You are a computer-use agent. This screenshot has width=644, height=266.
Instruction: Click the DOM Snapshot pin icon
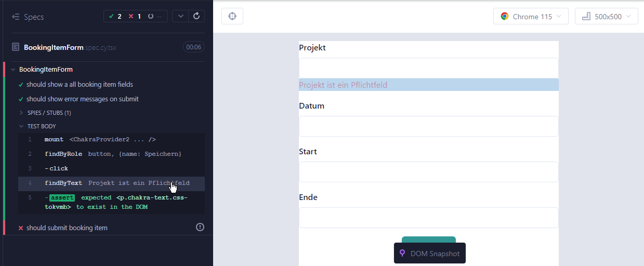(x=402, y=254)
